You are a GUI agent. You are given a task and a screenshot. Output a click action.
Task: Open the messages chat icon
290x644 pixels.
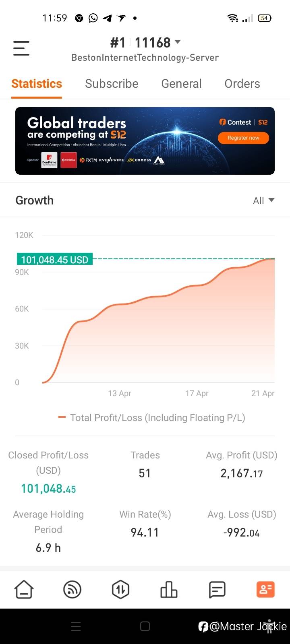tap(217, 590)
